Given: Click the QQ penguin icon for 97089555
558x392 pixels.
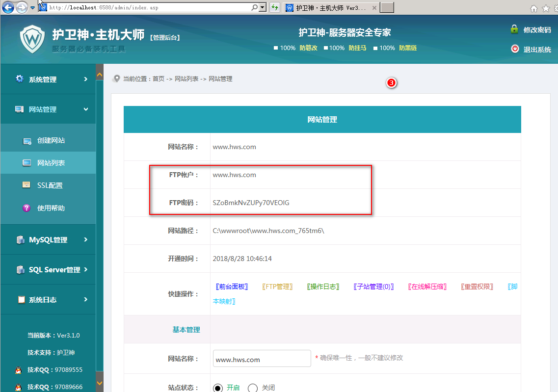Looking at the screenshot, I should click(x=18, y=370).
